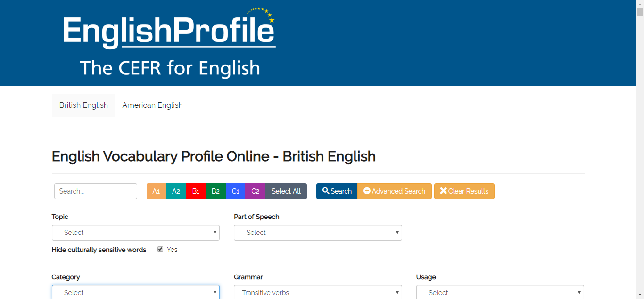Switch to the British English tab

tap(83, 105)
